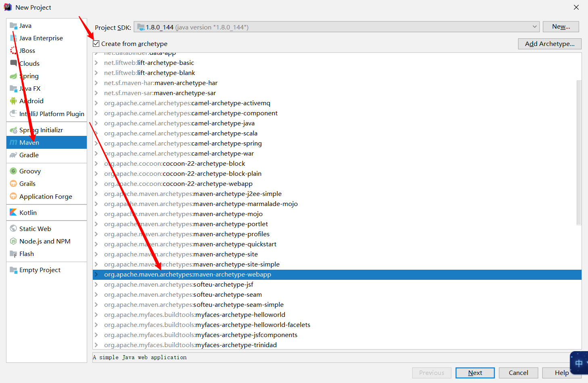The height and width of the screenshot is (383, 588).
Task: Click the Node.js and NPM icon
Action: [x=13, y=241]
